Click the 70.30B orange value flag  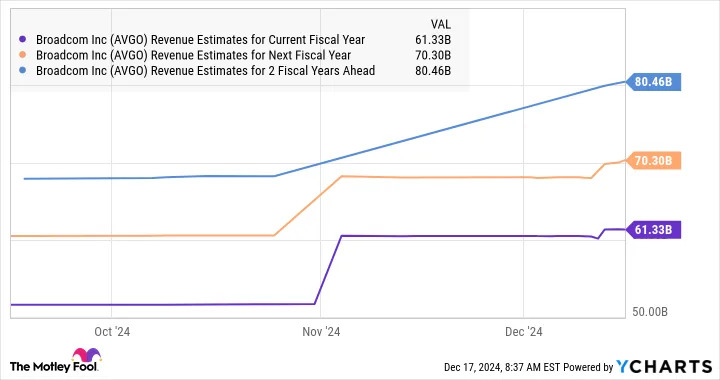(653, 161)
